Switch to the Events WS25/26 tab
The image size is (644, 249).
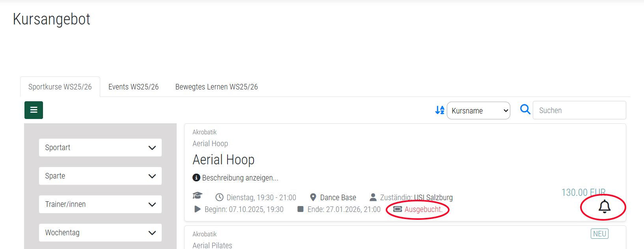click(133, 87)
